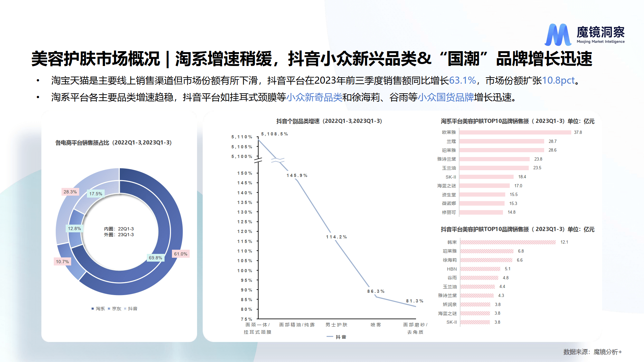This screenshot has height=362, width=644.
Task: Click the 资生堂 15.5 bar
Action: [x=482, y=194]
